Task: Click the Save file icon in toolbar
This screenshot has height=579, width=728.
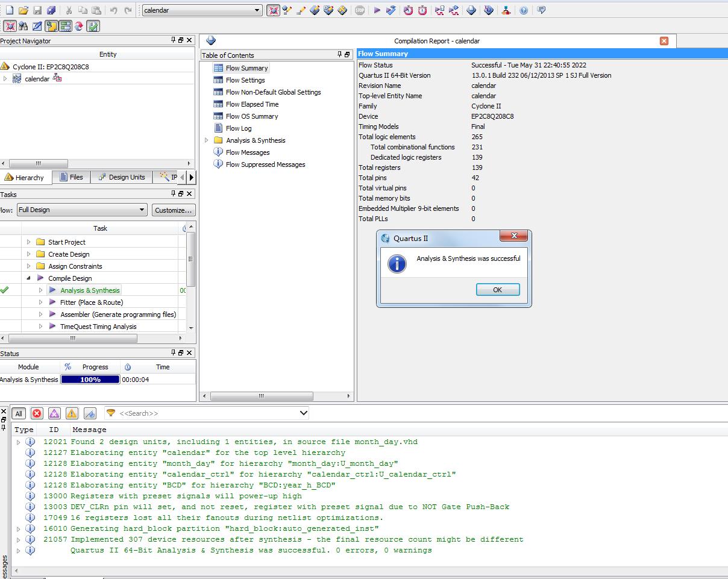Action: pos(37,10)
